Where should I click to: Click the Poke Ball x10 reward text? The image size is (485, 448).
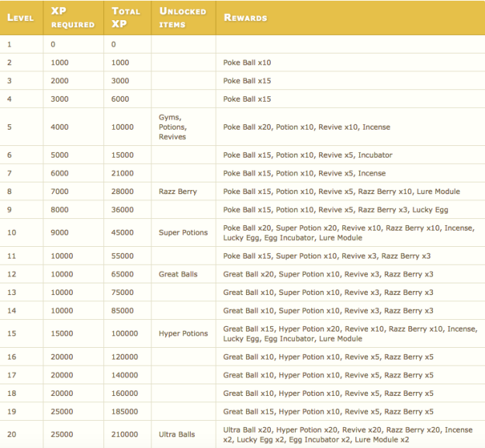tap(247, 62)
